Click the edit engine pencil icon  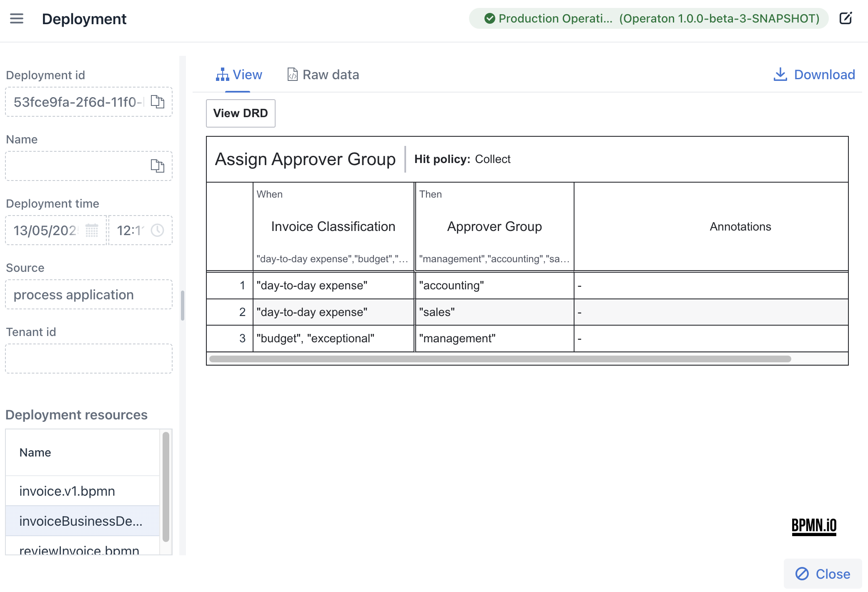845,18
